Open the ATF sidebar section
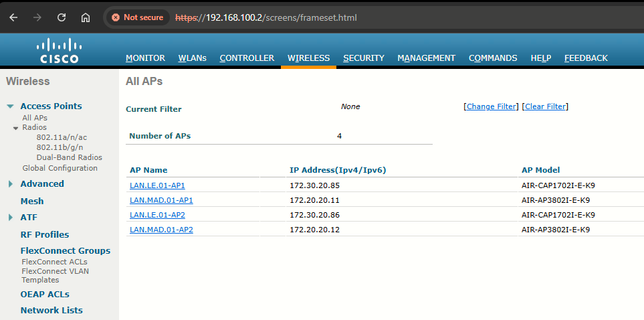 tap(29, 217)
